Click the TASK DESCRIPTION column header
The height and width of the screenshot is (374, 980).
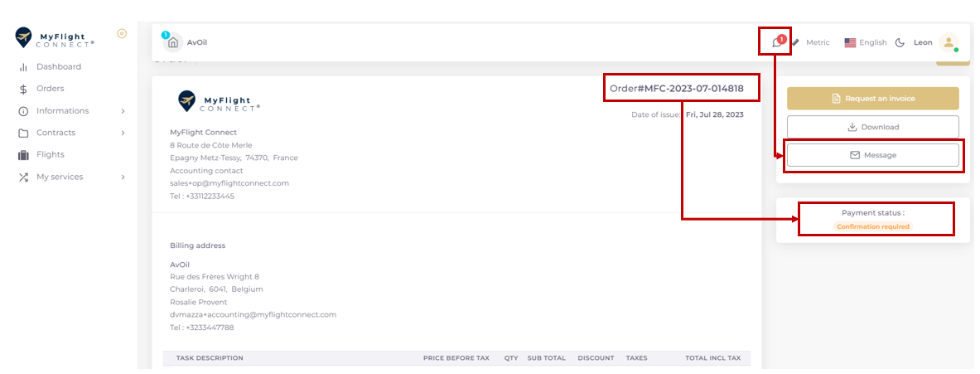coord(210,358)
